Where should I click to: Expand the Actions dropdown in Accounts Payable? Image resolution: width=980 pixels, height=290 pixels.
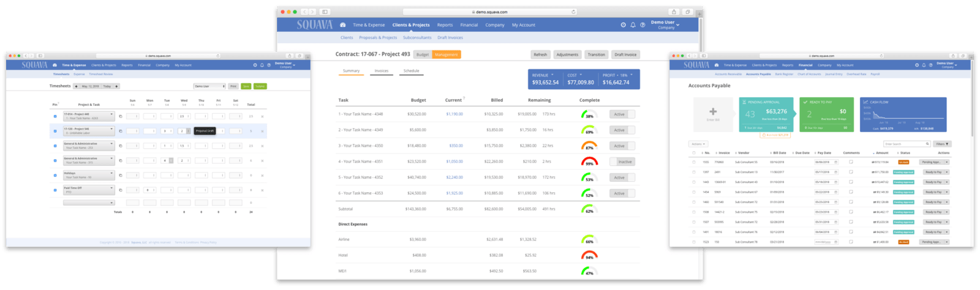[x=698, y=144]
